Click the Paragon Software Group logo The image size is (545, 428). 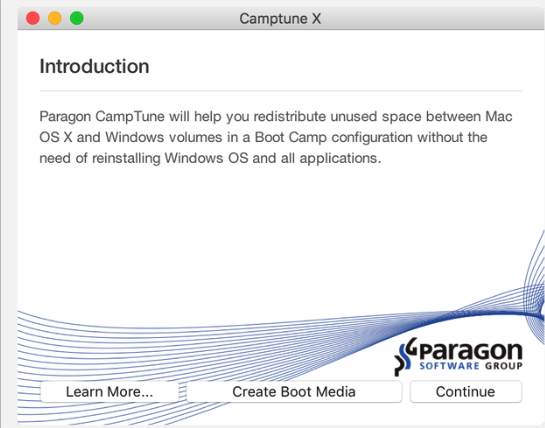pos(458,356)
